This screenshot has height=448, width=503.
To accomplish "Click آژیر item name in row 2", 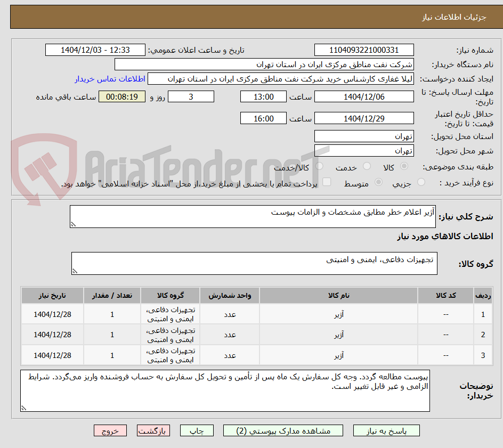I will click(339, 335).
